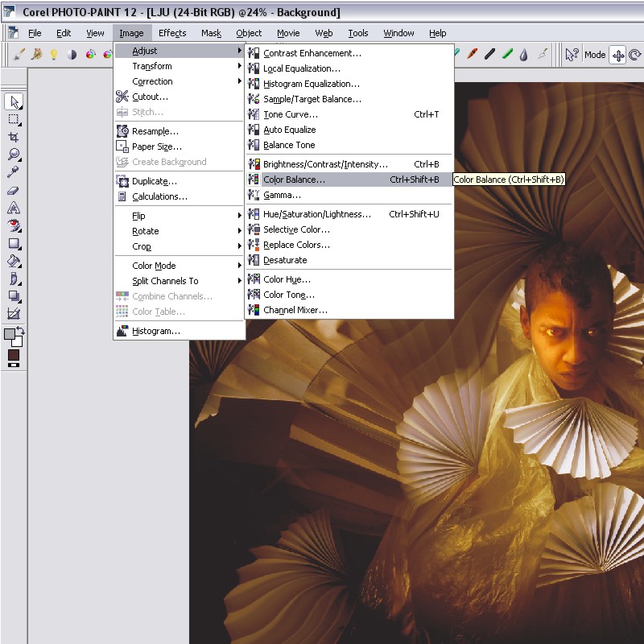Screen dimensions: 644x644
Task: Open the Edit menu
Action: pos(64,33)
